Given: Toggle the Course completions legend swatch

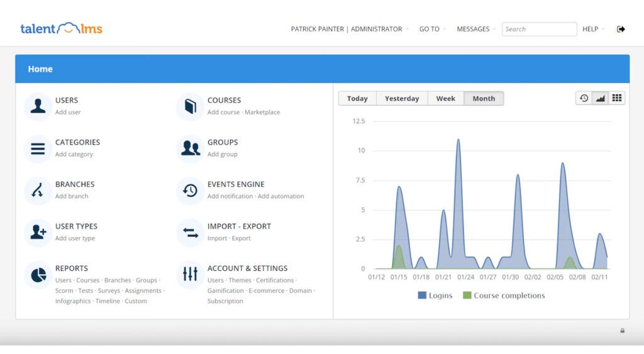Looking at the screenshot, I should (x=467, y=296).
